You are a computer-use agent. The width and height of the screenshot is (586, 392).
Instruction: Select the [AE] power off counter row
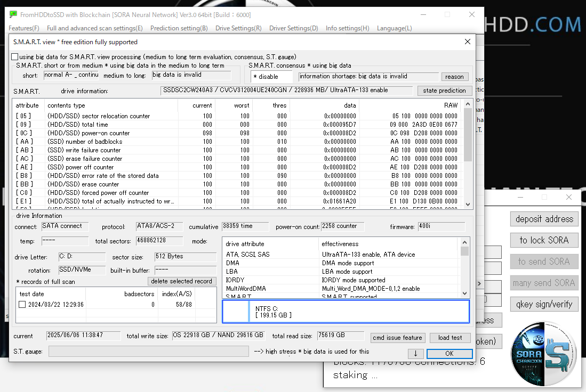(x=238, y=167)
